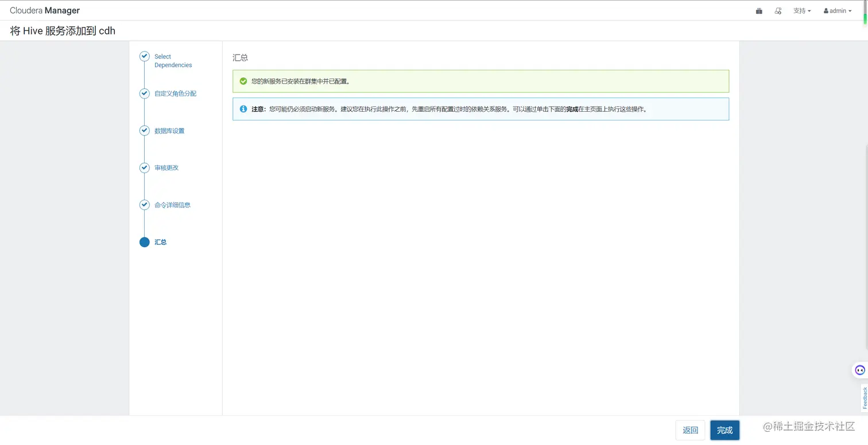The width and height of the screenshot is (868, 445).
Task: Click the 注意 notice message text
Action: [x=449, y=109]
